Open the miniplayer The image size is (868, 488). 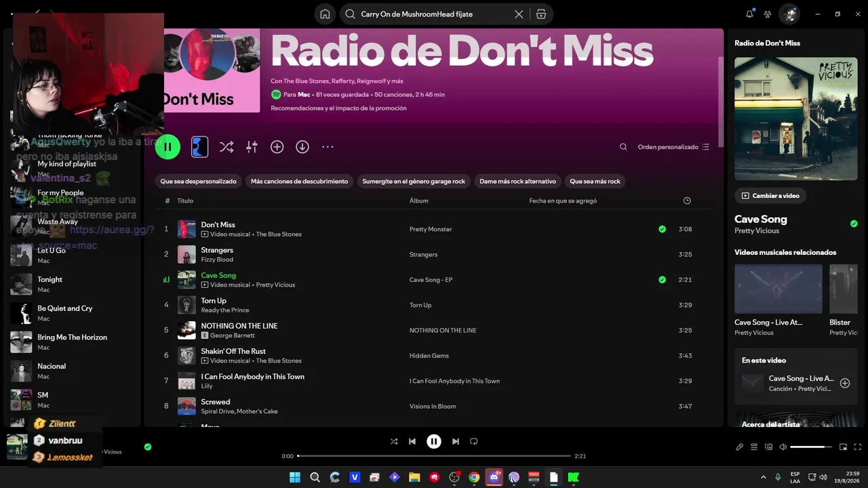(843, 447)
